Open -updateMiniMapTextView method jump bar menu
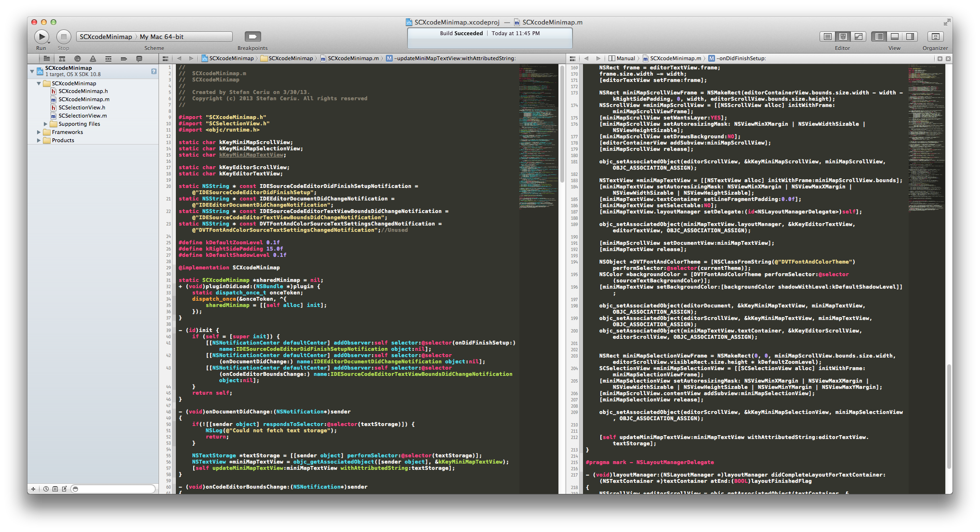 point(451,58)
